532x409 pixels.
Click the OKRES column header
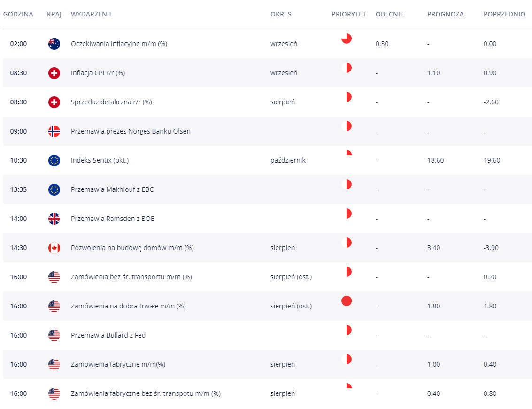(x=281, y=14)
